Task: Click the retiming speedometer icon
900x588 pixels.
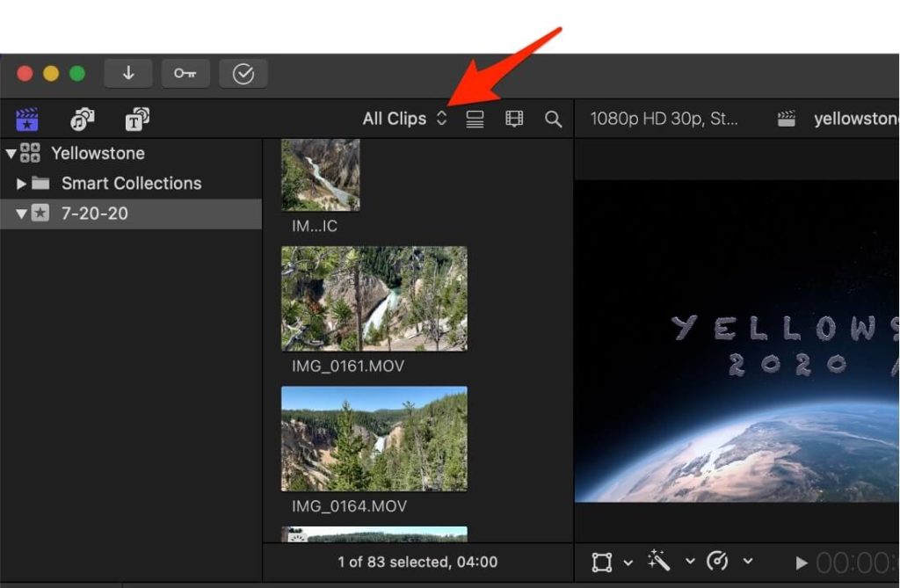Action: click(x=717, y=561)
